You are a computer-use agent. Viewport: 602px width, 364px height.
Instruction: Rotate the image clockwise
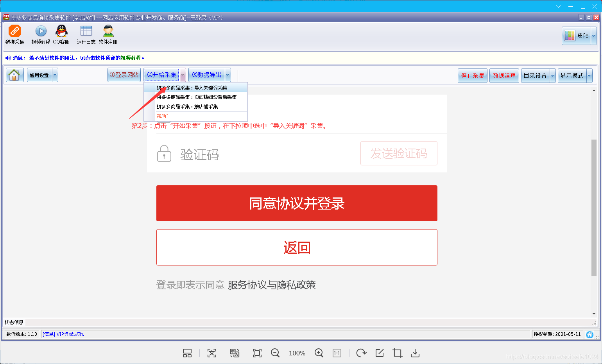[x=361, y=353]
